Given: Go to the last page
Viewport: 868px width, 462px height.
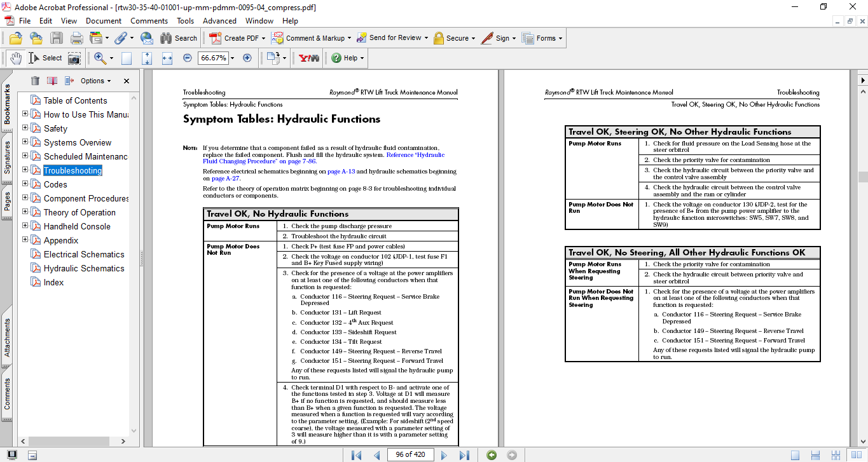Looking at the screenshot, I should [464, 455].
